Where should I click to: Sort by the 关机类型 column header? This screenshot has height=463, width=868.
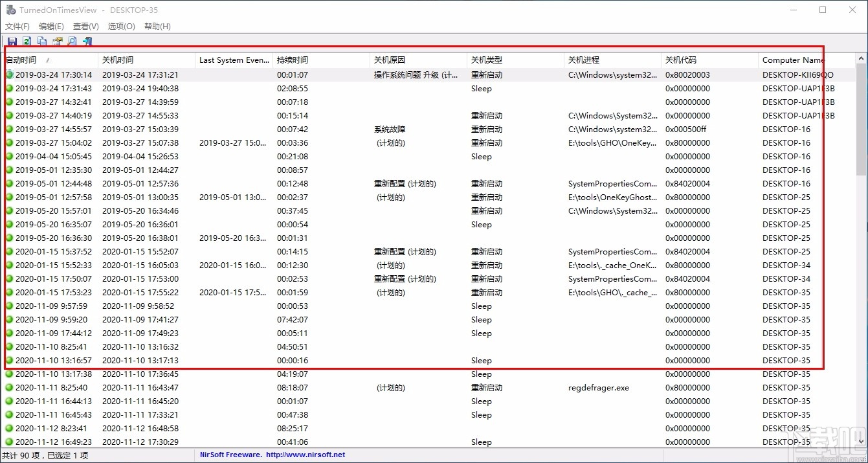click(x=515, y=60)
